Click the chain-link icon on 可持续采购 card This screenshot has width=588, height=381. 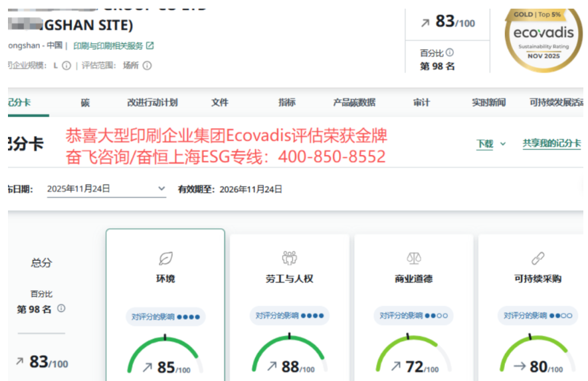(x=538, y=258)
